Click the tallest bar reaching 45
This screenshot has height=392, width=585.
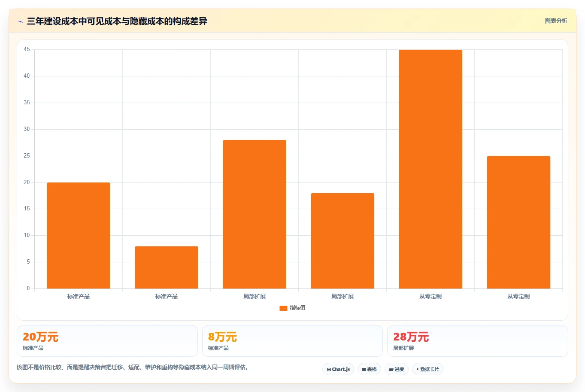pyautogui.click(x=430, y=169)
